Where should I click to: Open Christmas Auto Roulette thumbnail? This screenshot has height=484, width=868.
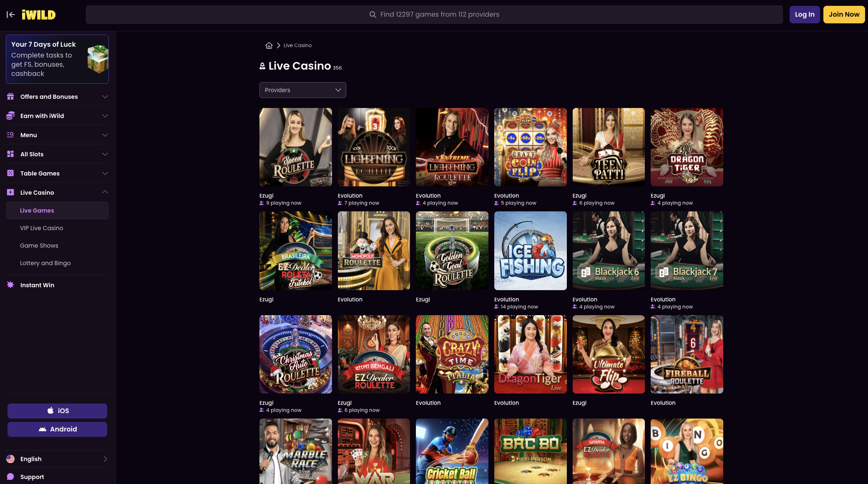(x=296, y=354)
